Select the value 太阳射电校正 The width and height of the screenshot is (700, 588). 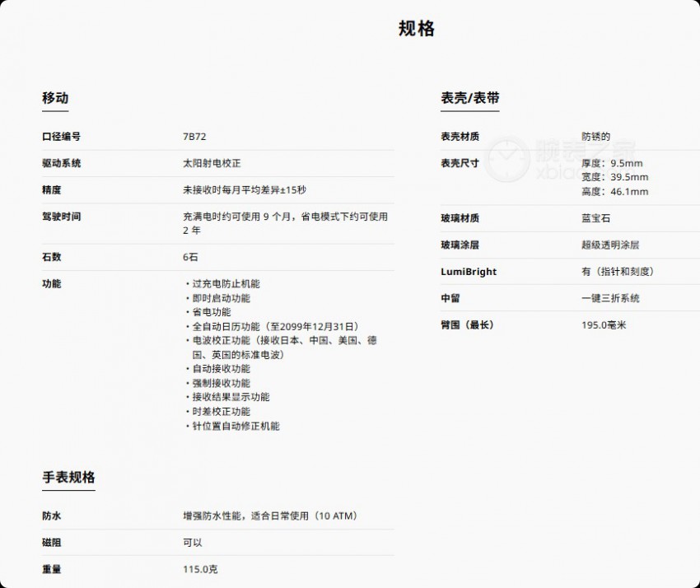tap(212, 163)
